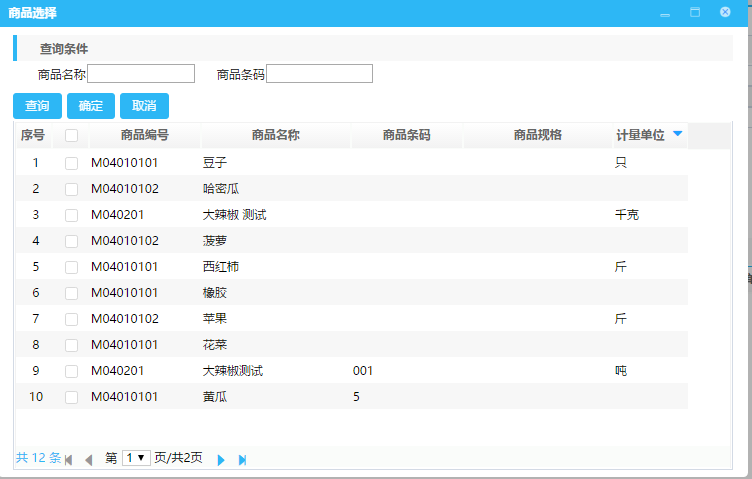Sort by the 商品名称 column header

276,135
